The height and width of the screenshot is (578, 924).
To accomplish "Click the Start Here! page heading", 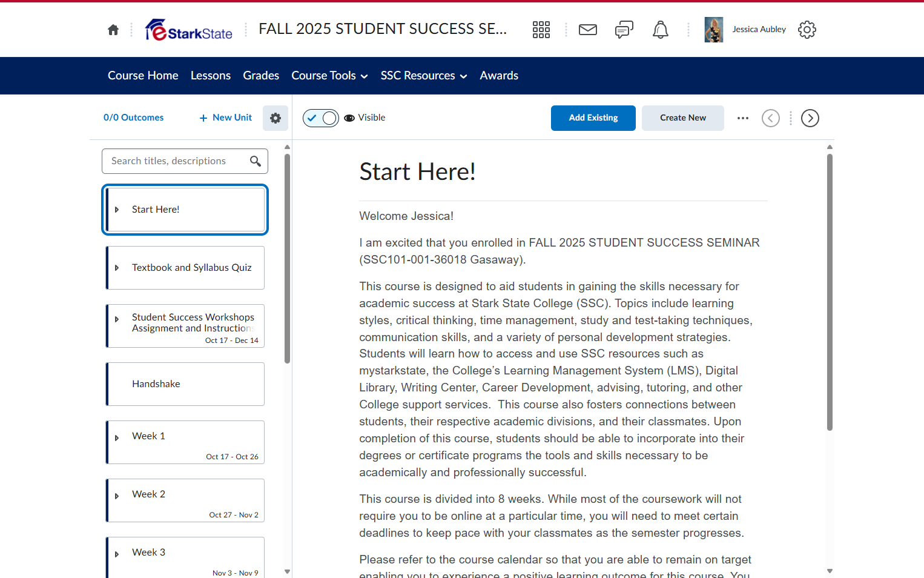I will [418, 172].
